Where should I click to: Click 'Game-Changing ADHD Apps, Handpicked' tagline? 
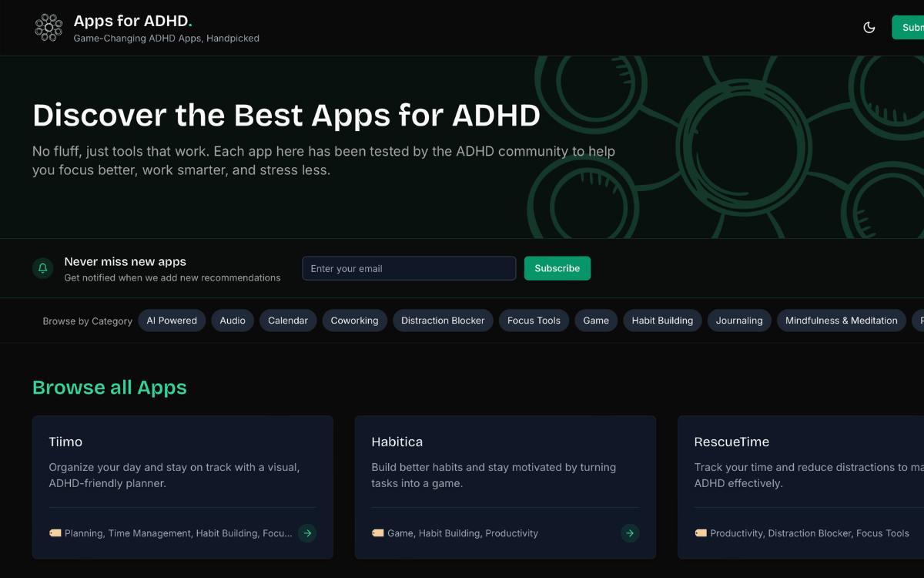[x=166, y=39]
